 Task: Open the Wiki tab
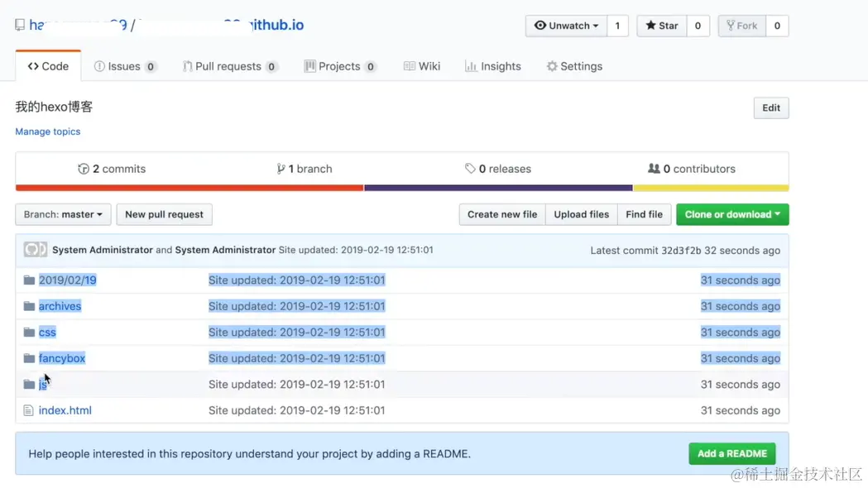coord(422,66)
